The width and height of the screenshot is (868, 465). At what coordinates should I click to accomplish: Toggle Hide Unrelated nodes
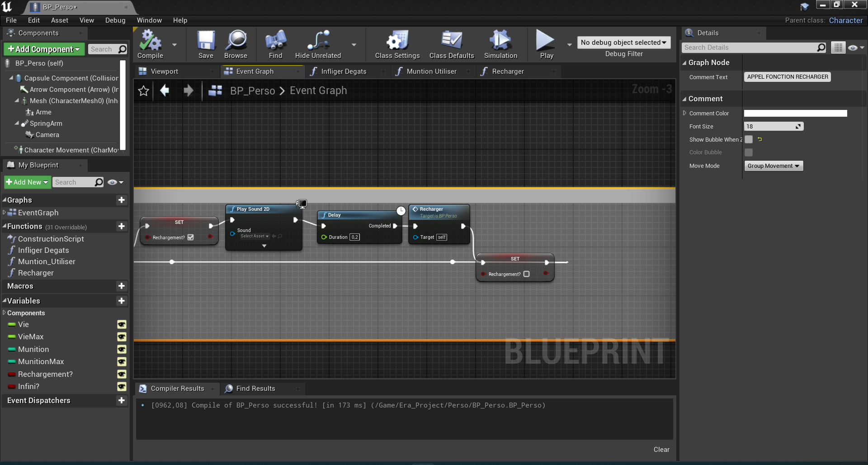click(318, 44)
